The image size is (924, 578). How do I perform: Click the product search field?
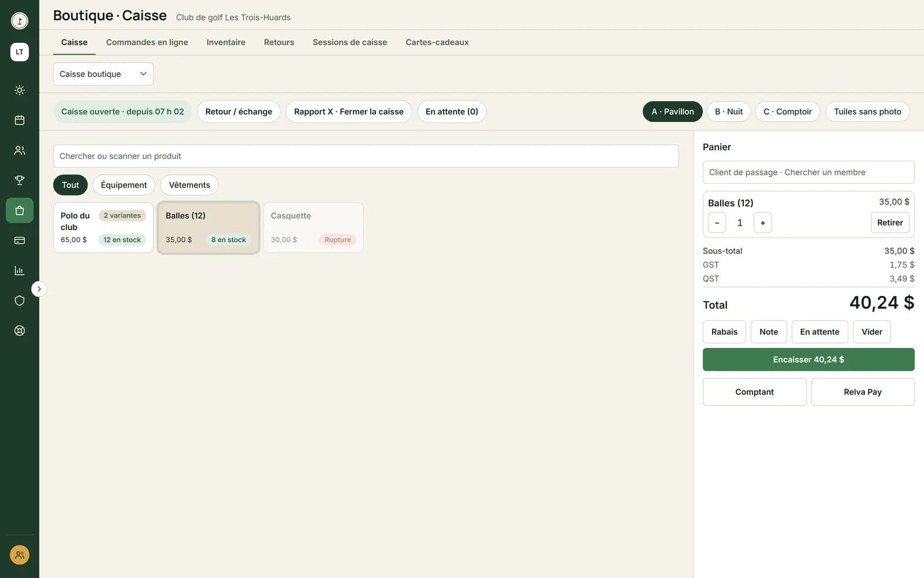[366, 156]
